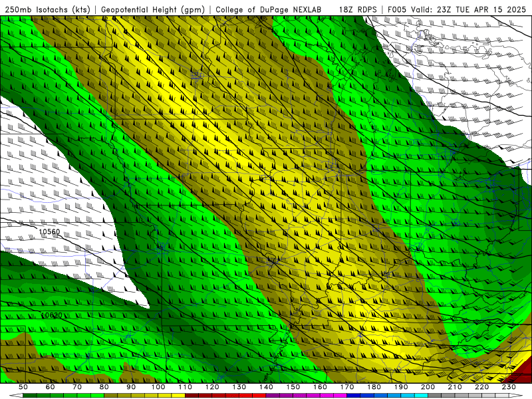The height and width of the screenshot is (399, 532).
Task: Click the 50 value on the colorbar scale
Action: pos(23,387)
